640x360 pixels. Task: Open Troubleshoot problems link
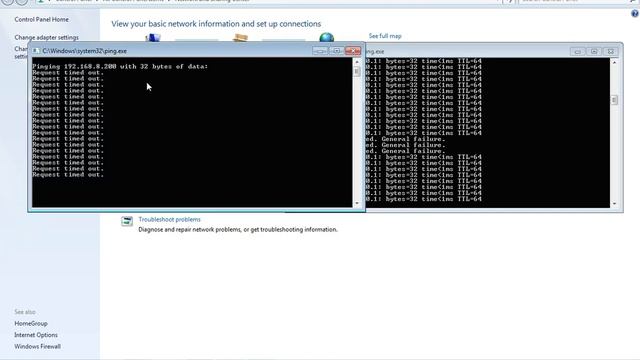click(x=169, y=219)
